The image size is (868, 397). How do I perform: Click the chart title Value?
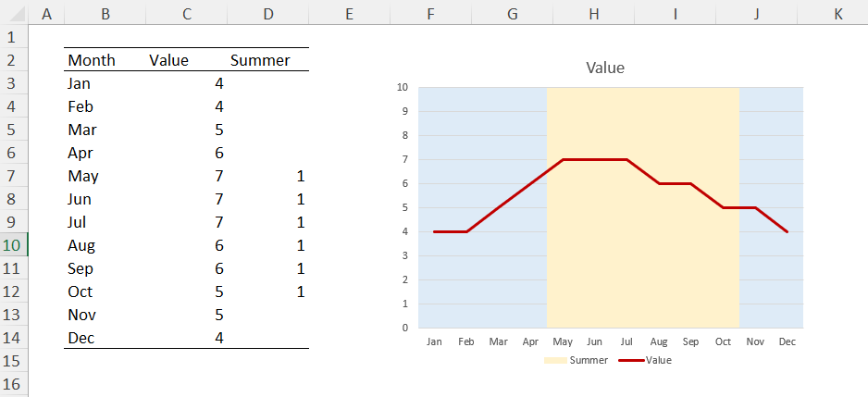[x=605, y=68]
